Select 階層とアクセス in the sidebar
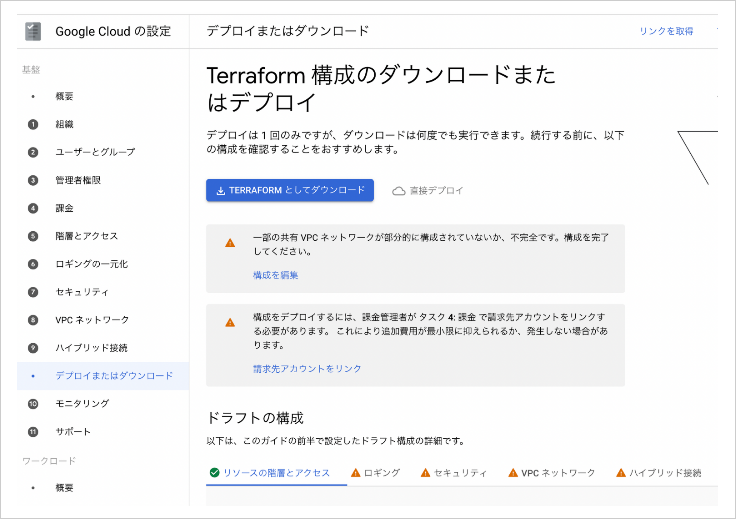This screenshot has height=519, width=736. [x=87, y=236]
